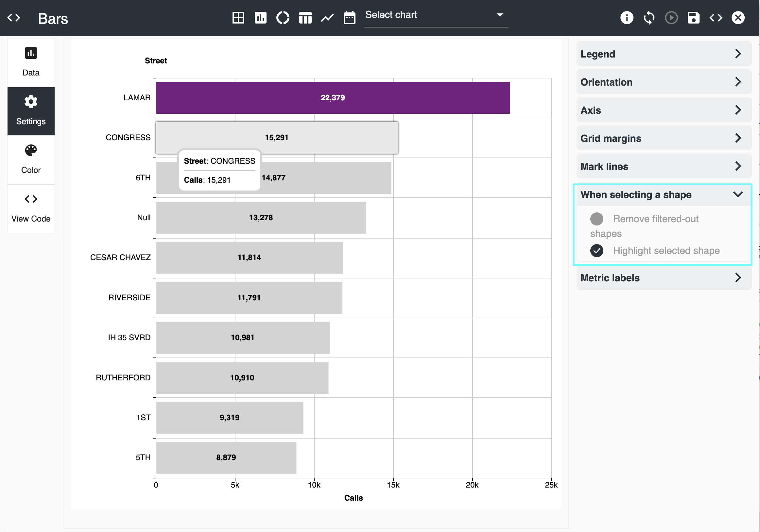The width and height of the screenshot is (760, 532).
Task: Toggle Highlight selected shape option
Action: pyautogui.click(x=596, y=250)
